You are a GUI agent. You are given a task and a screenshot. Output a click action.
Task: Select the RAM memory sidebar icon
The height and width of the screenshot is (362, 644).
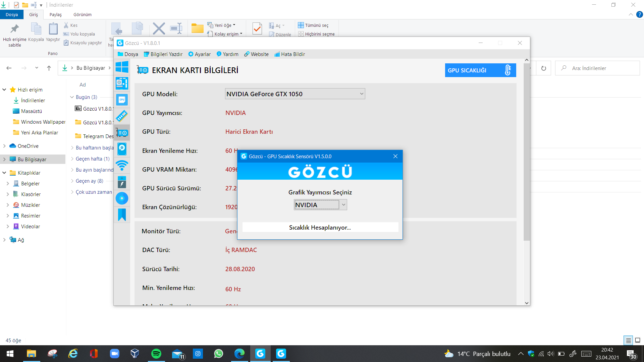tap(122, 116)
